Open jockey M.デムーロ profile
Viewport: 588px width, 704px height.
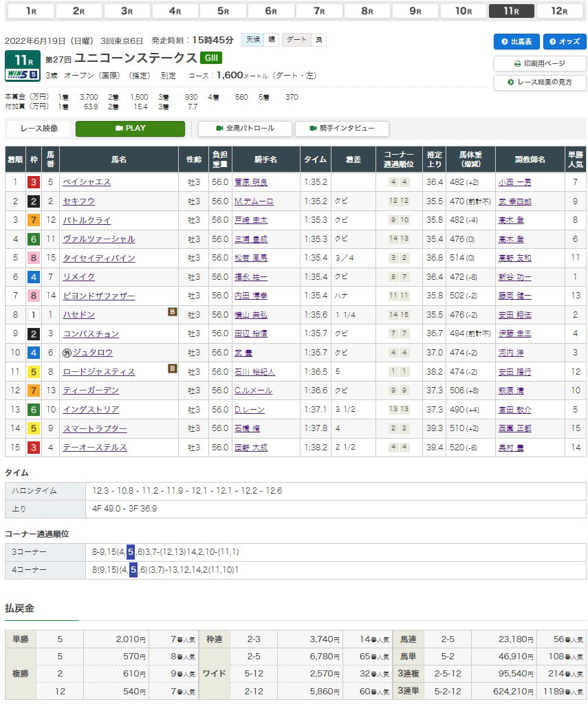coord(254,201)
